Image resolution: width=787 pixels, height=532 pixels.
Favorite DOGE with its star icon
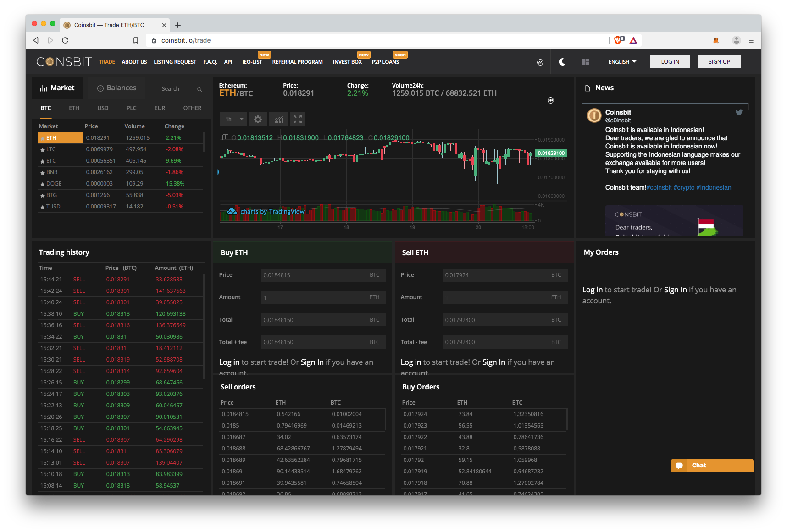(x=43, y=184)
